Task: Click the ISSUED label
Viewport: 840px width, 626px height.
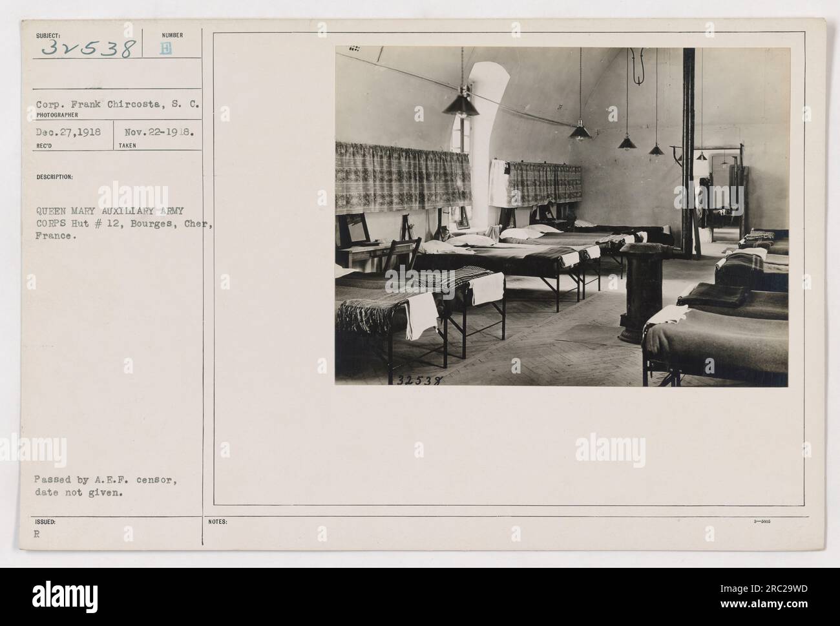Action: tap(45, 521)
